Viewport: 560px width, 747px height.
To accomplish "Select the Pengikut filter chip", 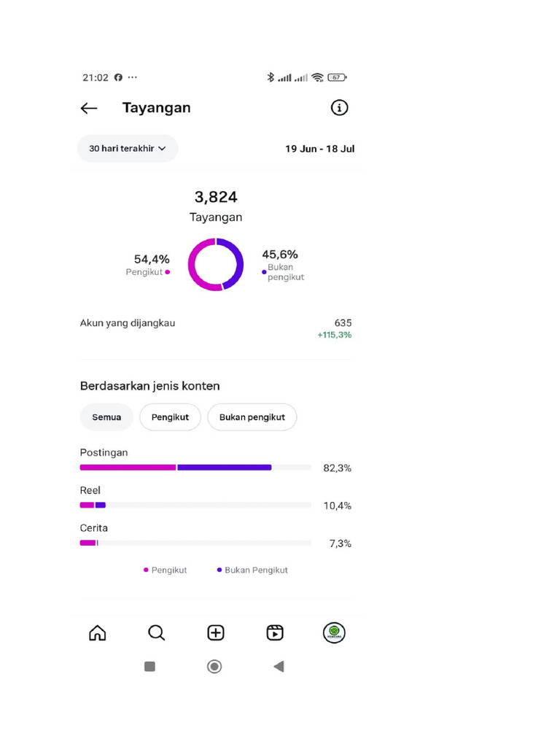I will (x=170, y=417).
